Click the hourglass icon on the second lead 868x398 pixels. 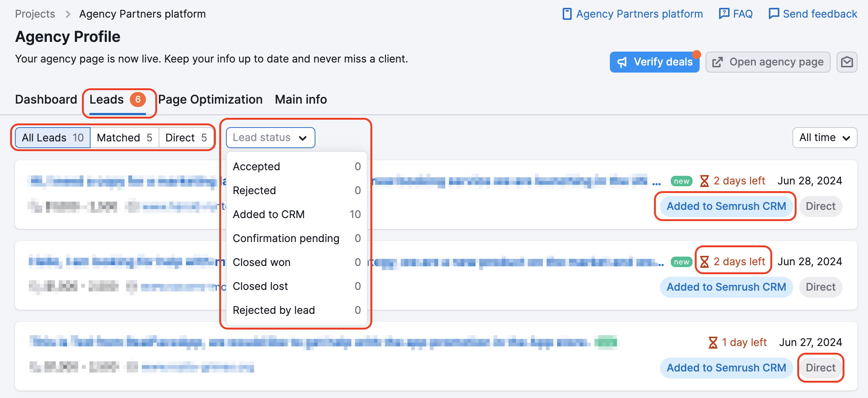click(x=705, y=262)
